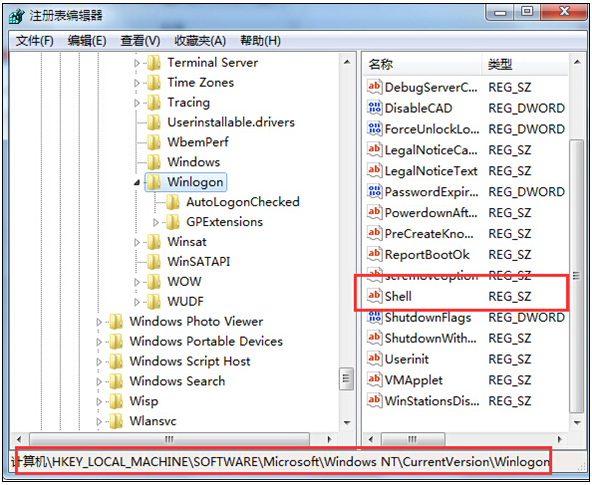Expand the Terminal Server key

click(x=137, y=63)
